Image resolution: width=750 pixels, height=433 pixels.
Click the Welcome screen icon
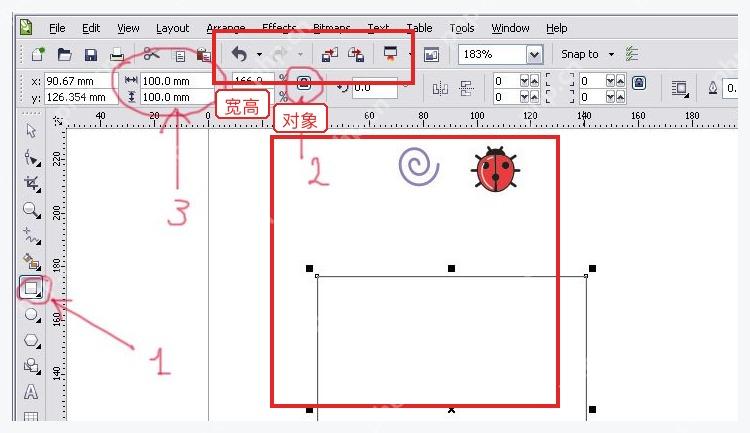(x=431, y=55)
